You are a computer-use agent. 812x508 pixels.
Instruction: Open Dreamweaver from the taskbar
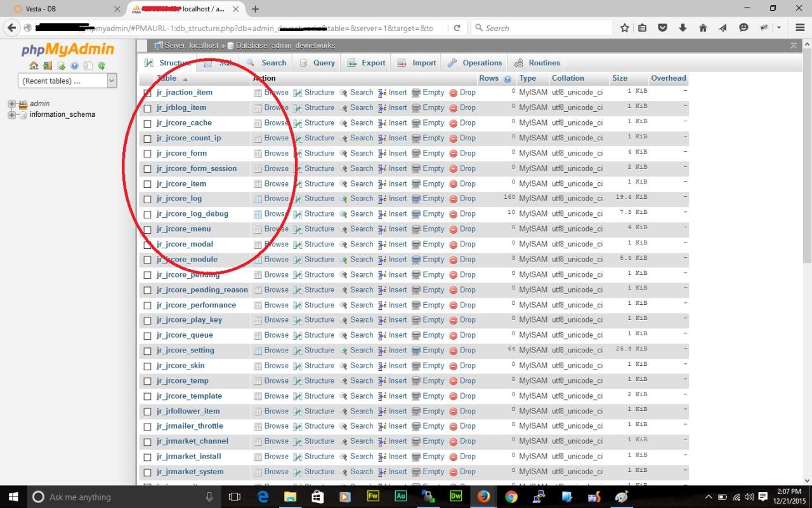point(455,497)
